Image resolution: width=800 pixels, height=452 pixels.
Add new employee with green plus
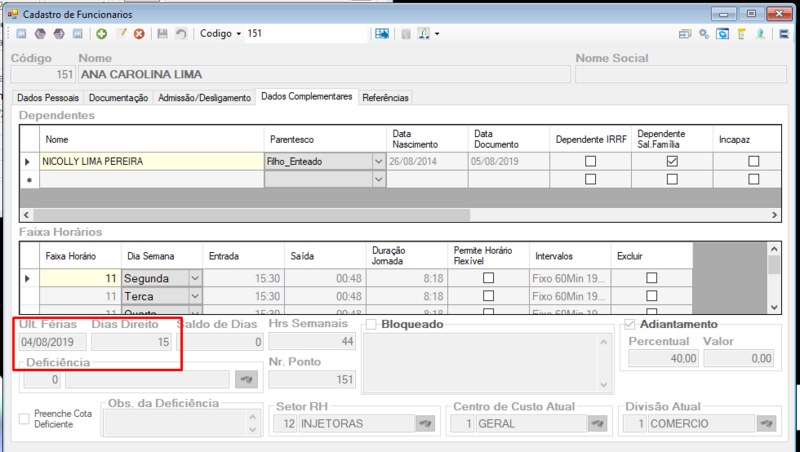click(x=102, y=34)
